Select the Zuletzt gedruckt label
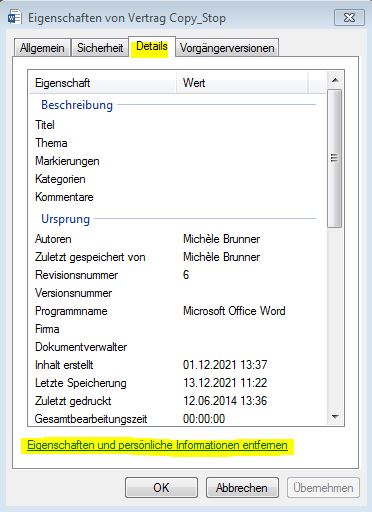Screen dimensions: 372x512 pyautogui.click(x=73, y=401)
